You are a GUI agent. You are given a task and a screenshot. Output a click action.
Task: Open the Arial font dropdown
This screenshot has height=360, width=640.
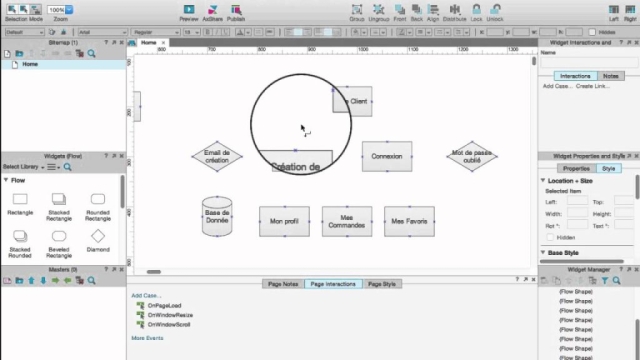[102, 32]
